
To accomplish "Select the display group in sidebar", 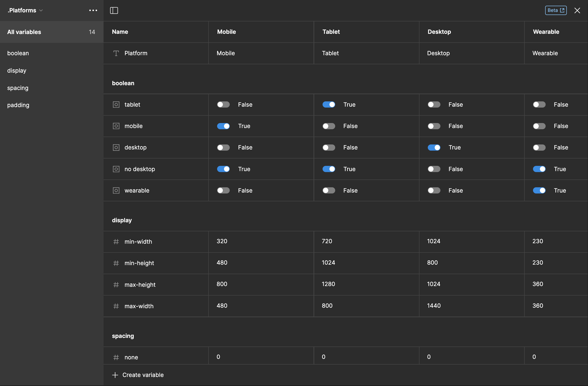I will pyautogui.click(x=17, y=71).
